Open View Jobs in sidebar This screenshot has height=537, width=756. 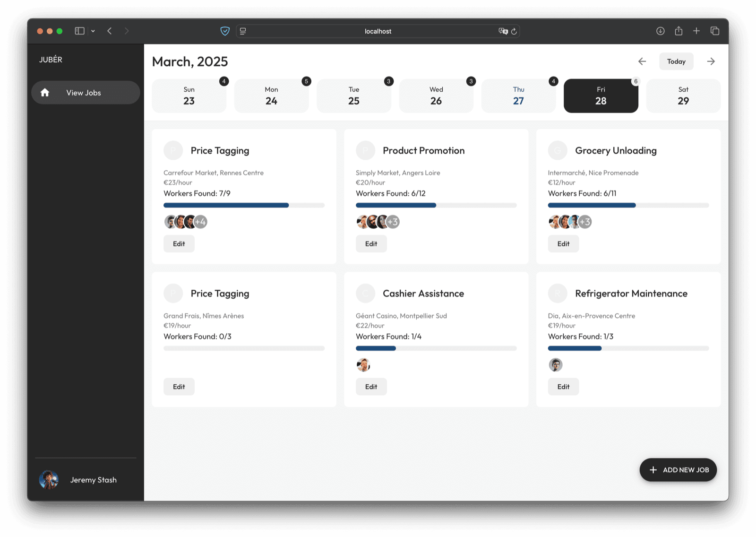pos(86,93)
